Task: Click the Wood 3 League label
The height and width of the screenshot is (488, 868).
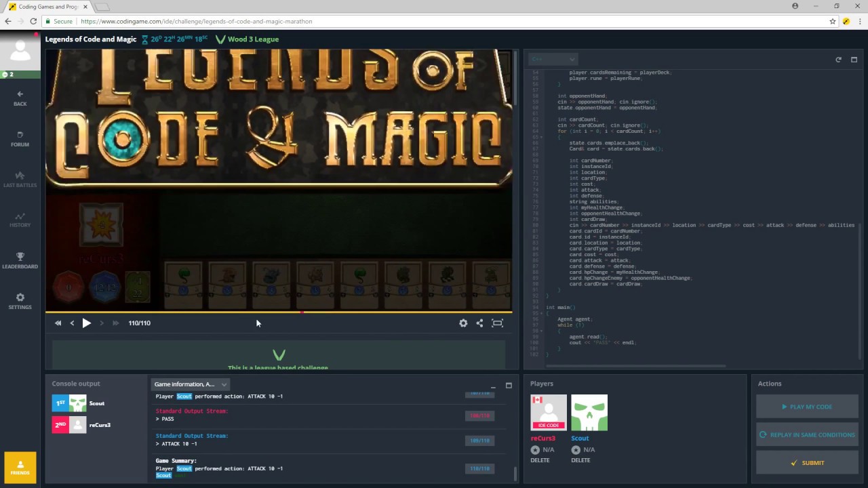Action: [253, 39]
